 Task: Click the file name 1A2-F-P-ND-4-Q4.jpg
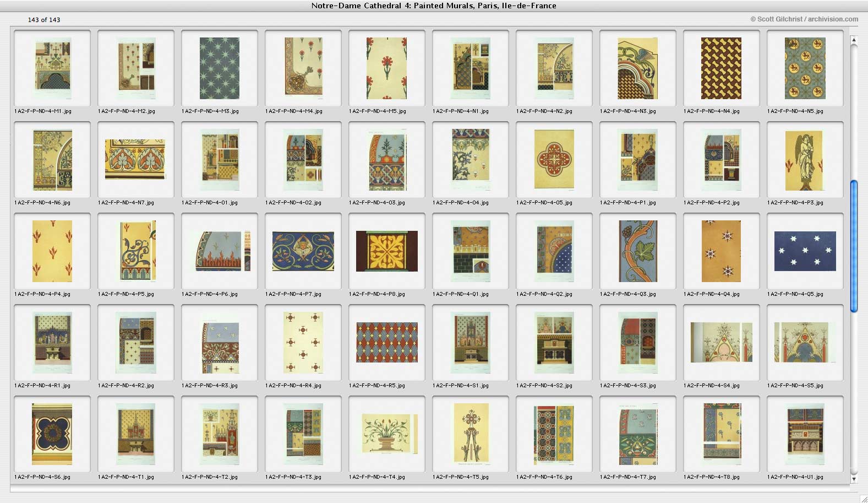pos(712,294)
